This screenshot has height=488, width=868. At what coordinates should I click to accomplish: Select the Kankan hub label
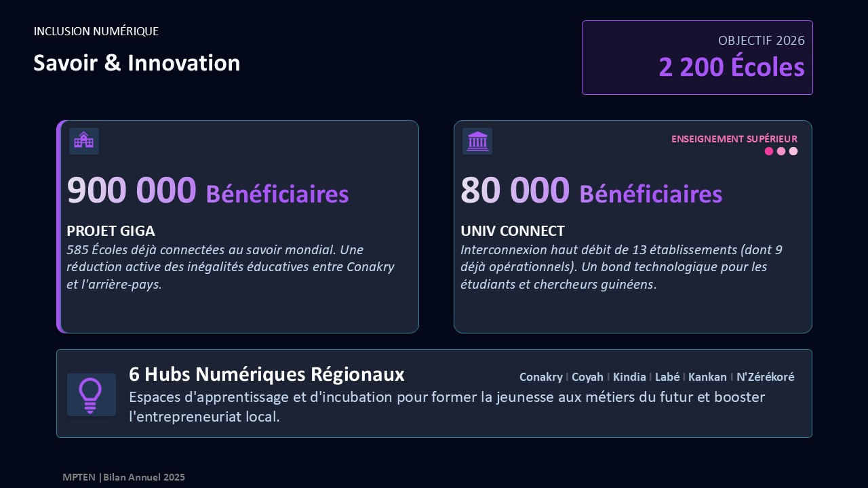[707, 377]
